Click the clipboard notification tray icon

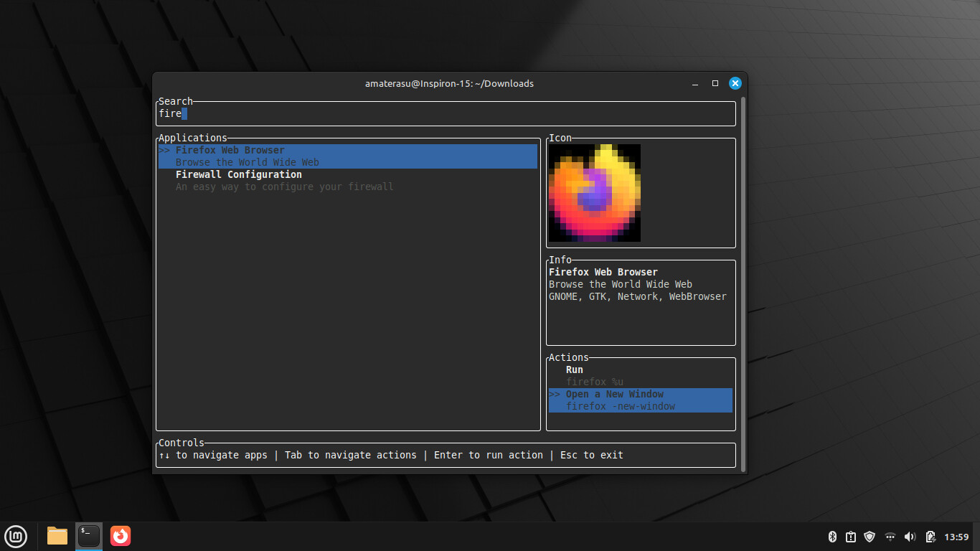click(x=851, y=537)
